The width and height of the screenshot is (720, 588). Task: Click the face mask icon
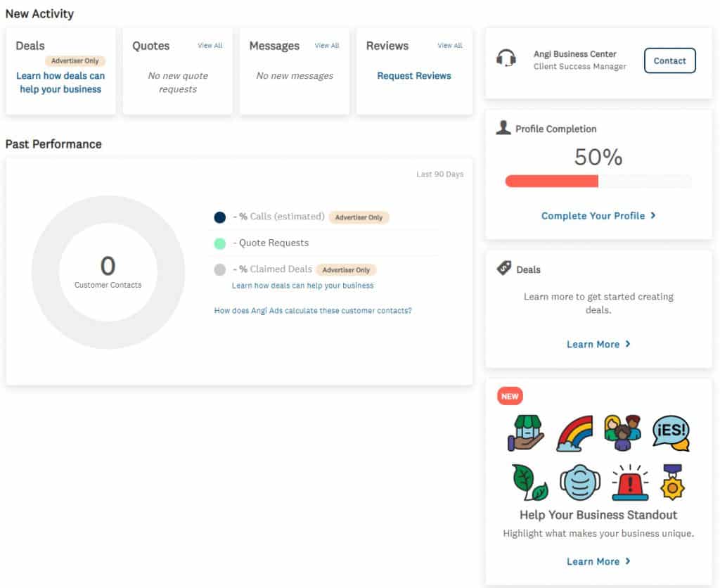[x=580, y=482]
